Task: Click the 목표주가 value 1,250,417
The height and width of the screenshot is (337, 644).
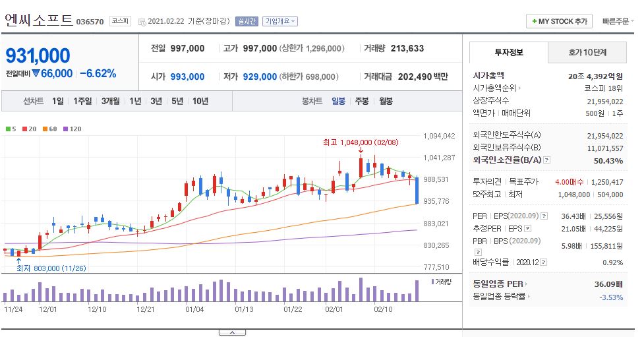Action: point(607,181)
